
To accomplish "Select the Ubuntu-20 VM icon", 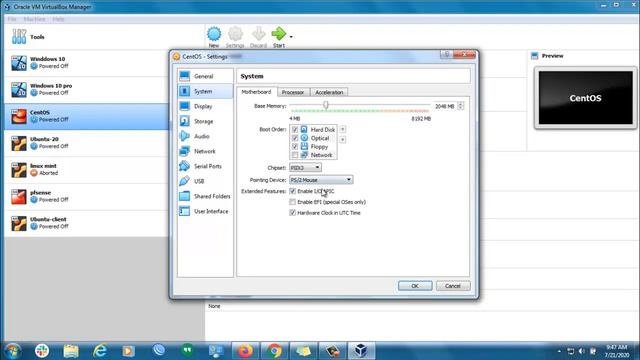I will tap(19, 143).
